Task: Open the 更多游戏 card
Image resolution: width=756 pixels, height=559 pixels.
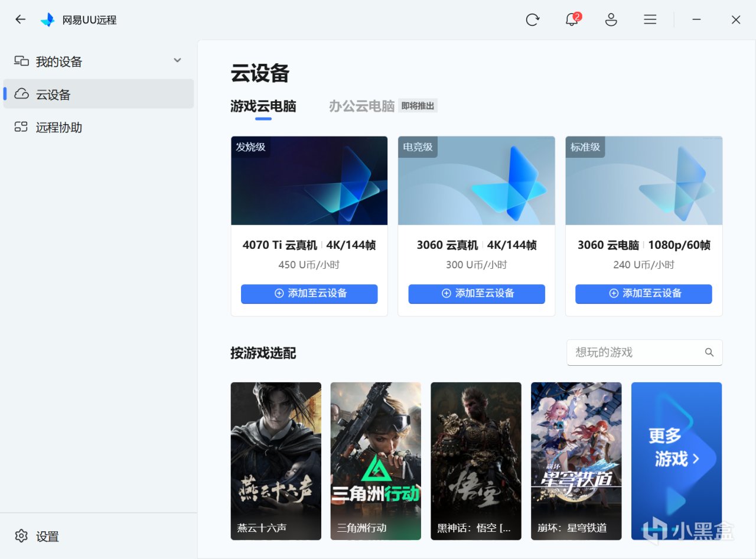Action: click(677, 461)
